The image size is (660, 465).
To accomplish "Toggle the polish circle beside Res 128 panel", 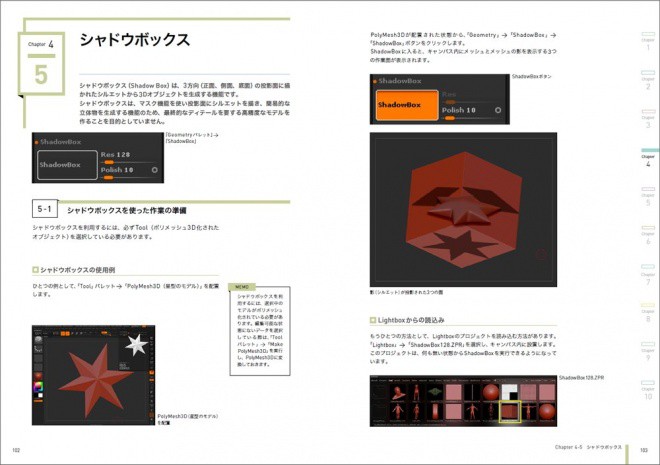I will (x=154, y=170).
